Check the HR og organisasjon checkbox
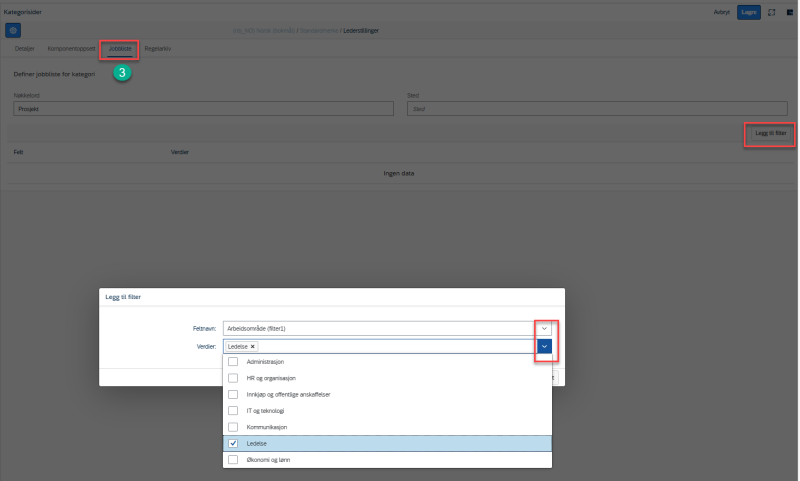This screenshot has width=800, height=481. coord(233,378)
